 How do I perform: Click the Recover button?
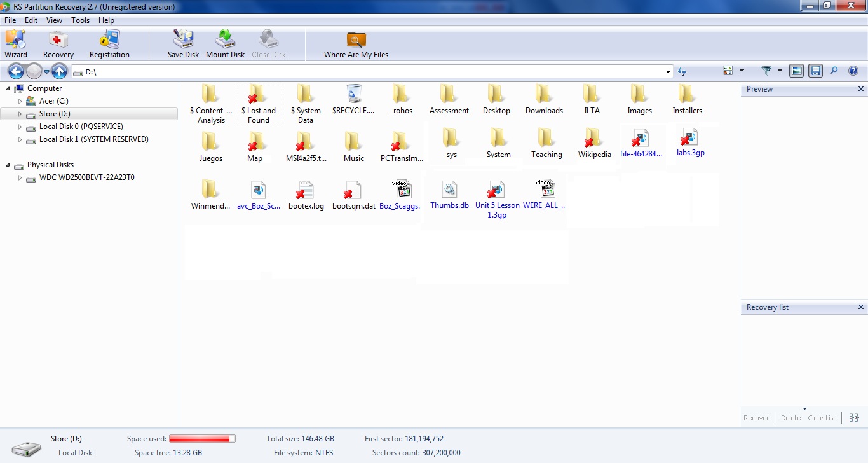[x=756, y=418]
